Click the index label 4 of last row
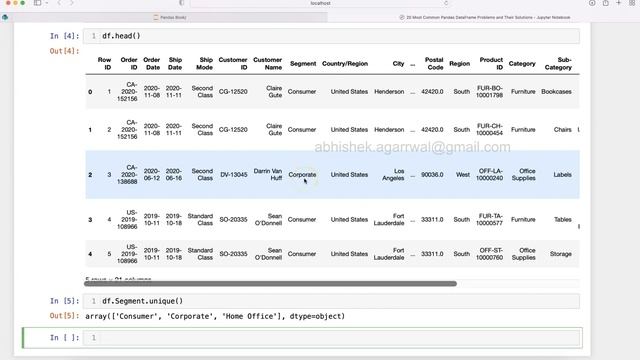The width and height of the screenshot is (640, 360). pos(90,254)
